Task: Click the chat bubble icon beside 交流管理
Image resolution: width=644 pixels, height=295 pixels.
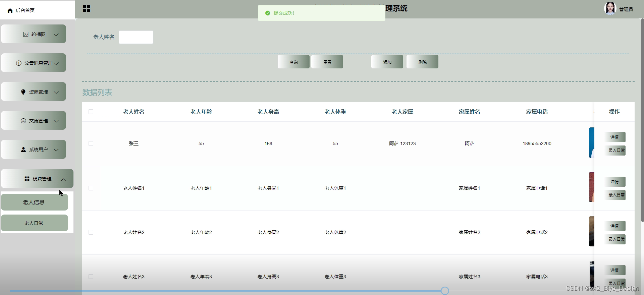Action: [x=23, y=121]
